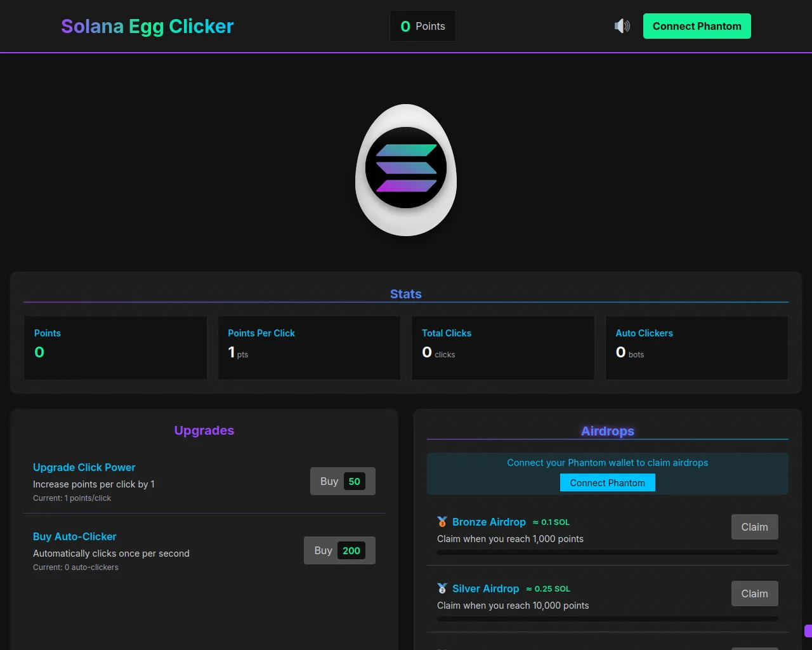Click the Silver Airdrop medal icon
The height and width of the screenshot is (650, 812).
442,588
